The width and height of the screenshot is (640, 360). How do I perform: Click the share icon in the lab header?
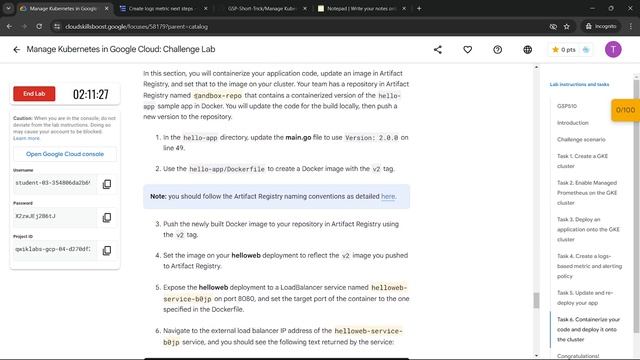438,49
